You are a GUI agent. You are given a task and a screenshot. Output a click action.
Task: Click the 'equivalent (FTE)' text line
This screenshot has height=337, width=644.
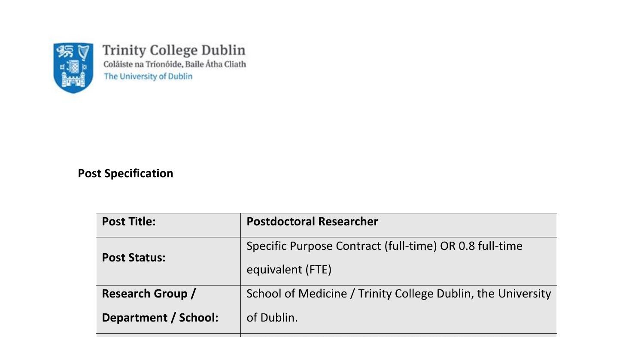pos(289,270)
